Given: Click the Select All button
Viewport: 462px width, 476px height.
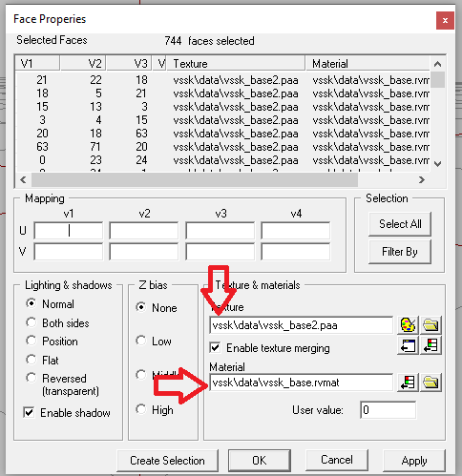Looking at the screenshot, I should coord(400,224).
